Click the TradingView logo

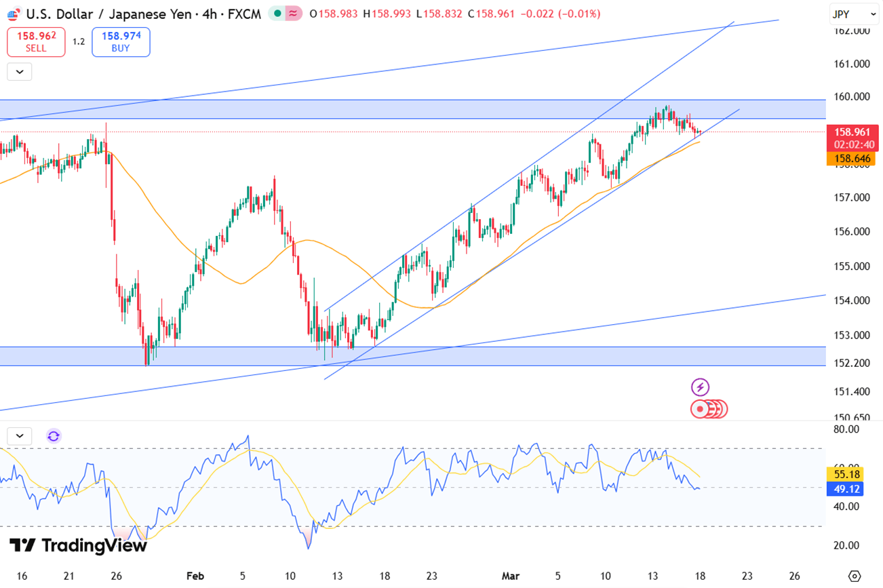pos(77,545)
